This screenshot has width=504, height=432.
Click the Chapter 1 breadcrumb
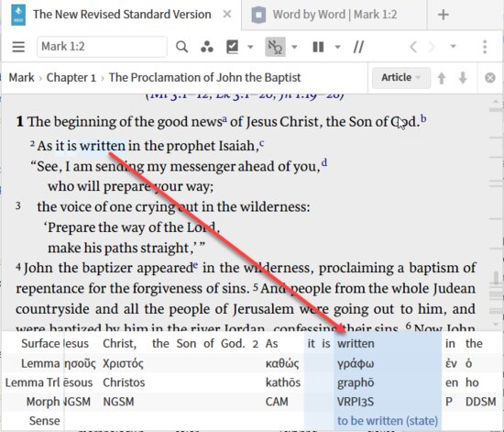pyautogui.click(x=71, y=78)
